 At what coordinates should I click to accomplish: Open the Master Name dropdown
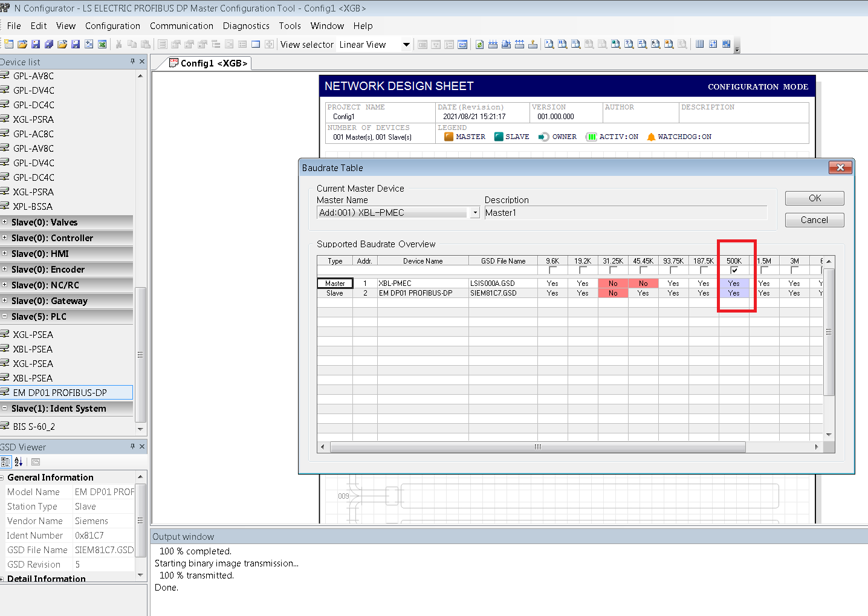(475, 213)
